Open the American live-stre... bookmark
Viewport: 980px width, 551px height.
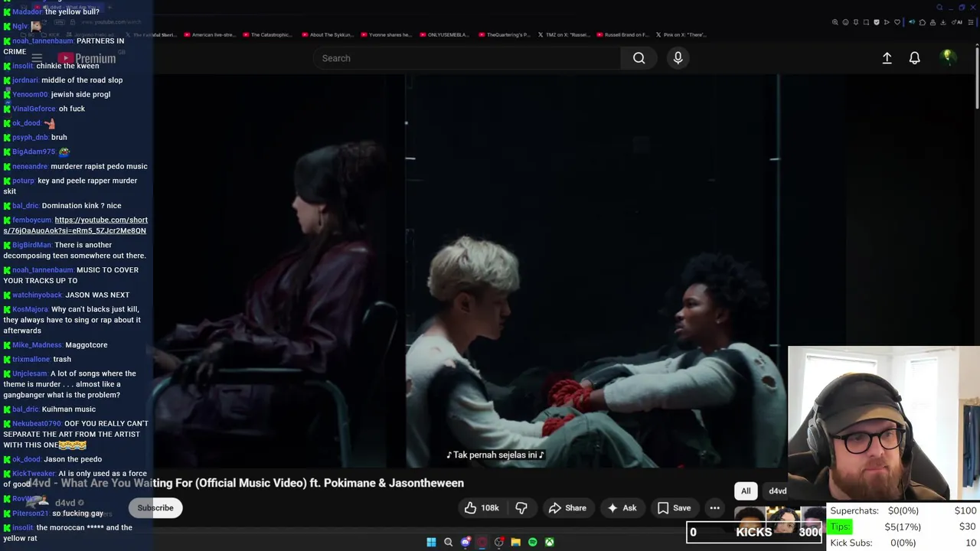coord(209,34)
